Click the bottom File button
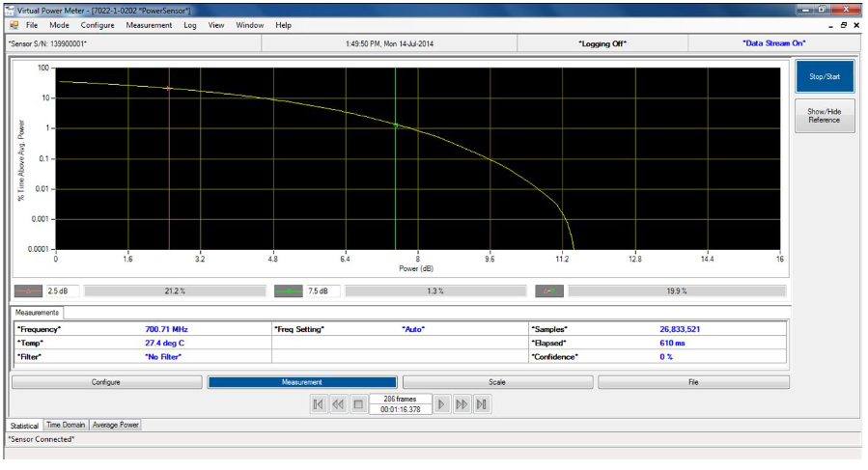This screenshot has width=868, height=470. [x=693, y=382]
